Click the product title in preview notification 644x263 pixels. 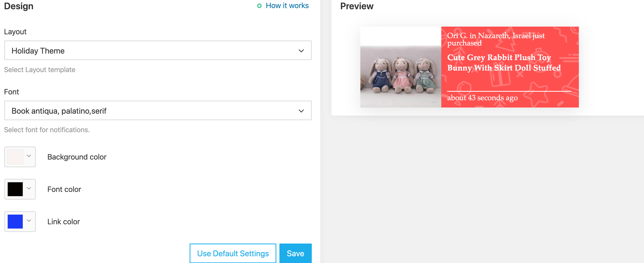coord(504,62)
